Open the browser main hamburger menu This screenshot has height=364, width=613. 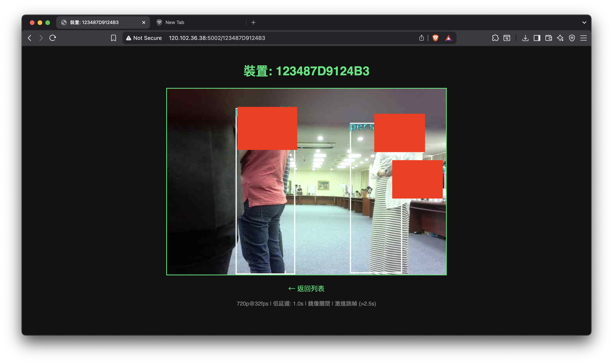pos(584,38)
